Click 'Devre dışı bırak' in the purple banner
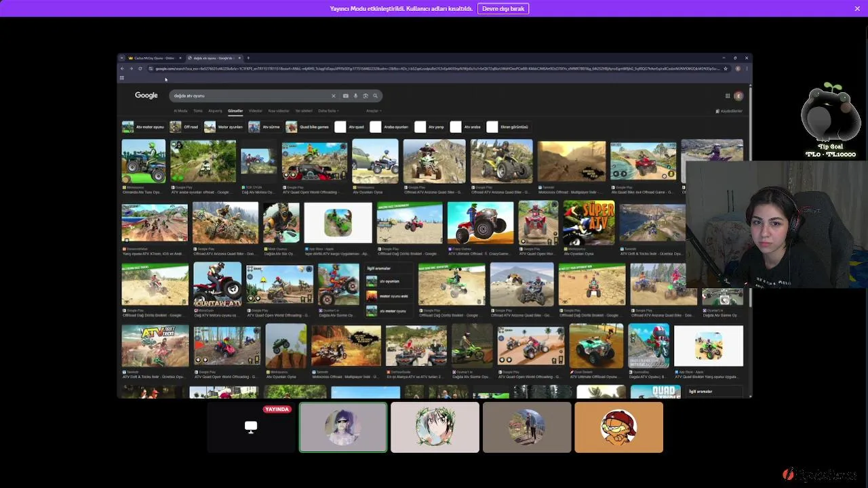 pyautogui.click(x=503, y=9)
